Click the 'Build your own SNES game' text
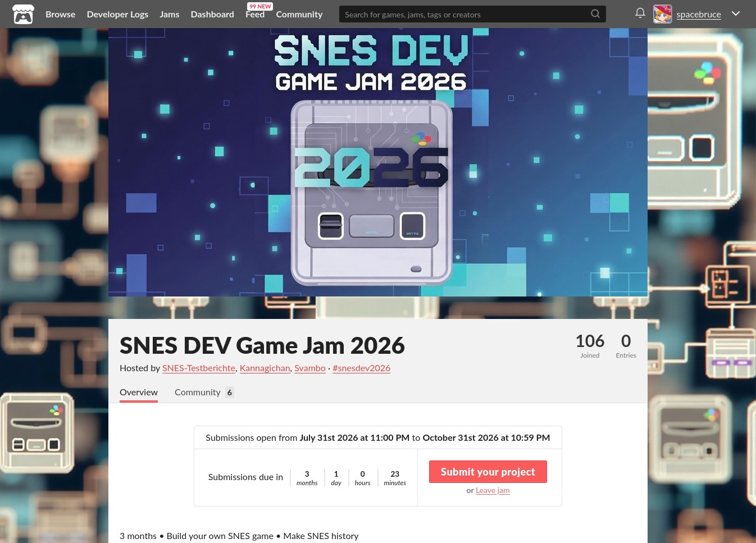 [x=220, y=536]
